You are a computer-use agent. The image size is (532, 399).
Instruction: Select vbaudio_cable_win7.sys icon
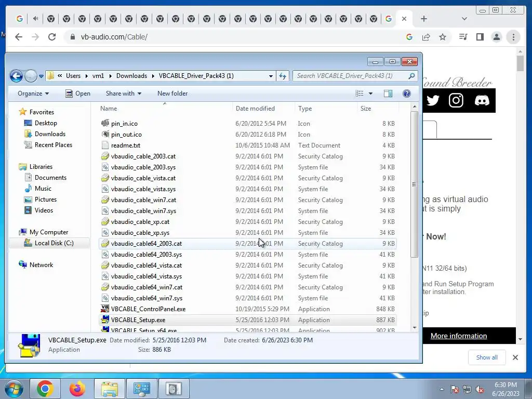[x=105, y=211]
